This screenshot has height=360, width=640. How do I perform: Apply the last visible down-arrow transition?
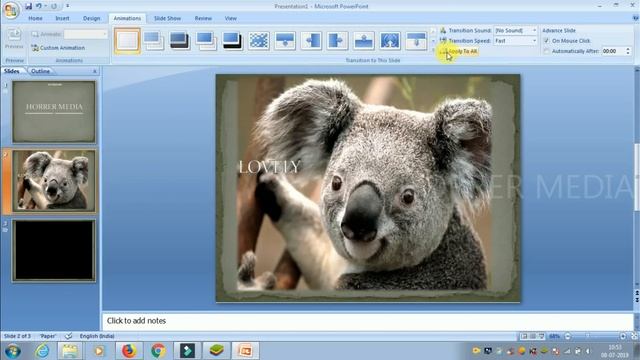tap(416, 41)
